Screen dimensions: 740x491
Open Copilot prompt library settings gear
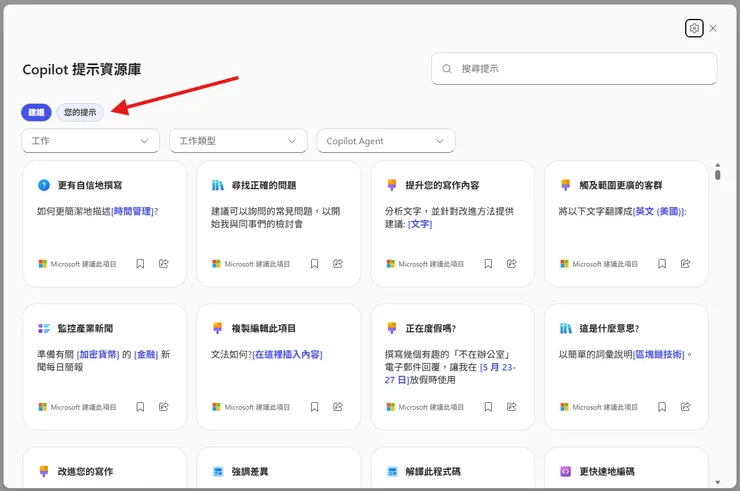[694, 28]
